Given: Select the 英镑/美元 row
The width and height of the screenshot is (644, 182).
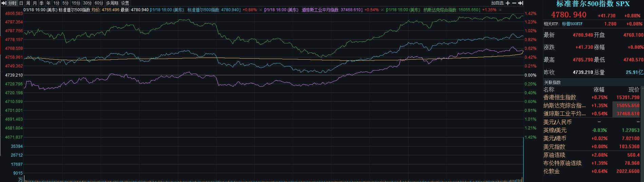Looking at the screenshot, I should pyautogui.click(x=592, y=130).
